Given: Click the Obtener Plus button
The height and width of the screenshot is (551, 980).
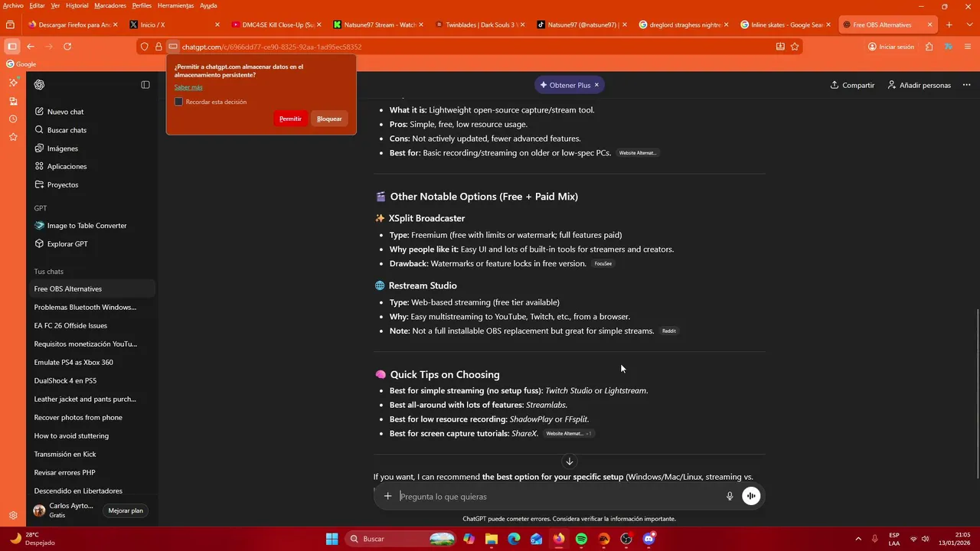Looking at the screenshot, I should (x=564, y=85).
